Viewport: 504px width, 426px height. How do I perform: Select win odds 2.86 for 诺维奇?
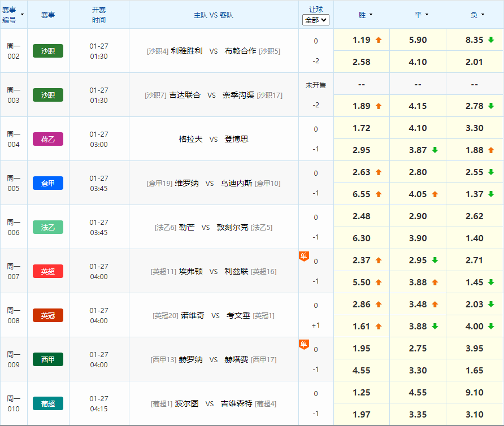point(362,304)
